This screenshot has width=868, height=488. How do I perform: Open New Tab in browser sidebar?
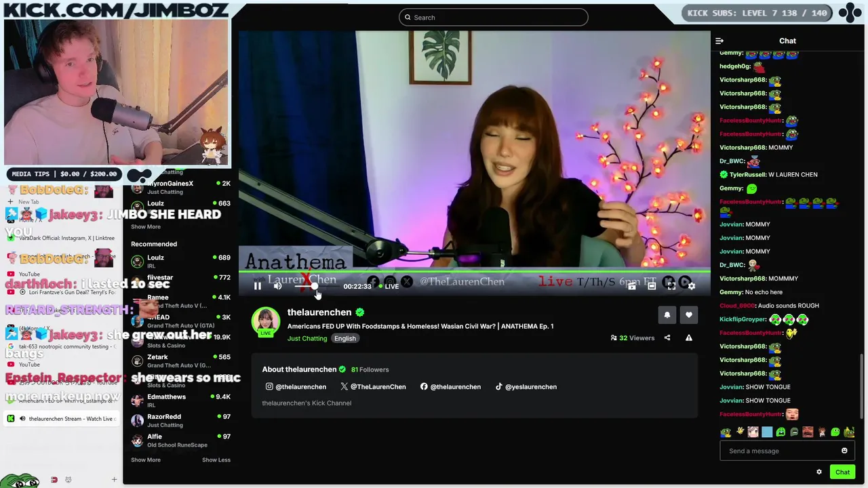point(28,202)
